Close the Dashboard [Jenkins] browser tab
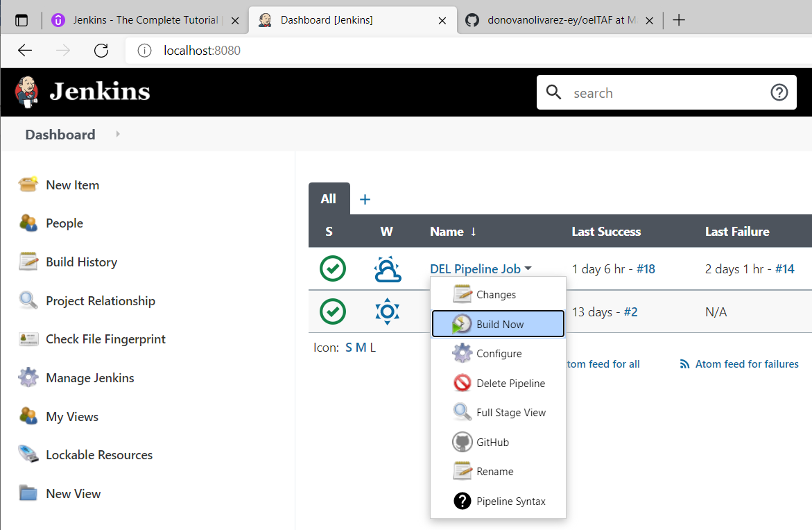The image size is (812, 530). 442,21
